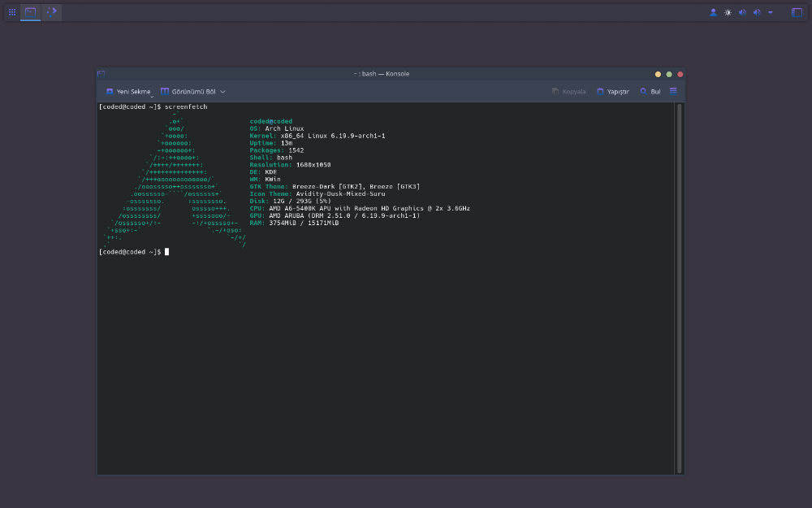Open the Plasma arrow-dots app in the task manager
Screen dimensions: 812x508
51,12
